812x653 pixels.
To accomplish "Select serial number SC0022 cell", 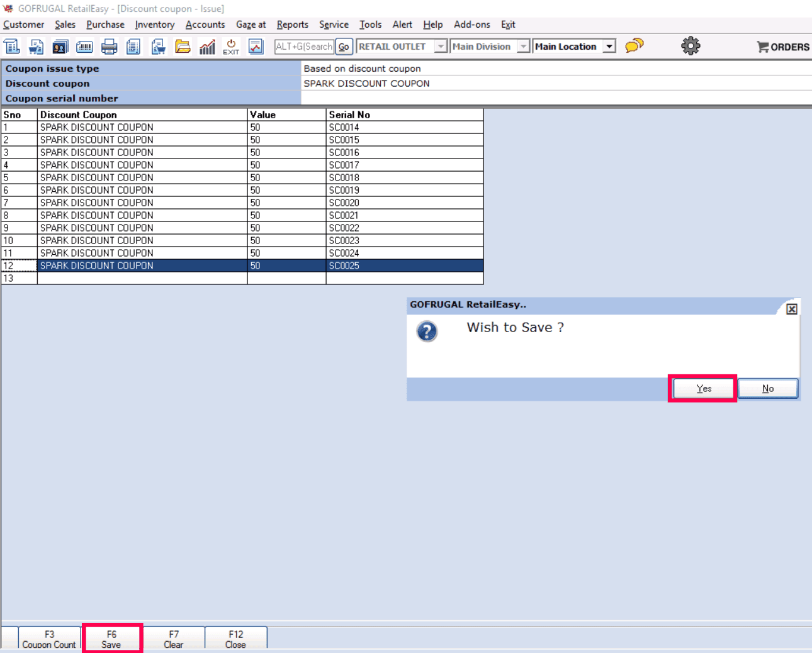I will pyautogui.click(x=405, y=228).
